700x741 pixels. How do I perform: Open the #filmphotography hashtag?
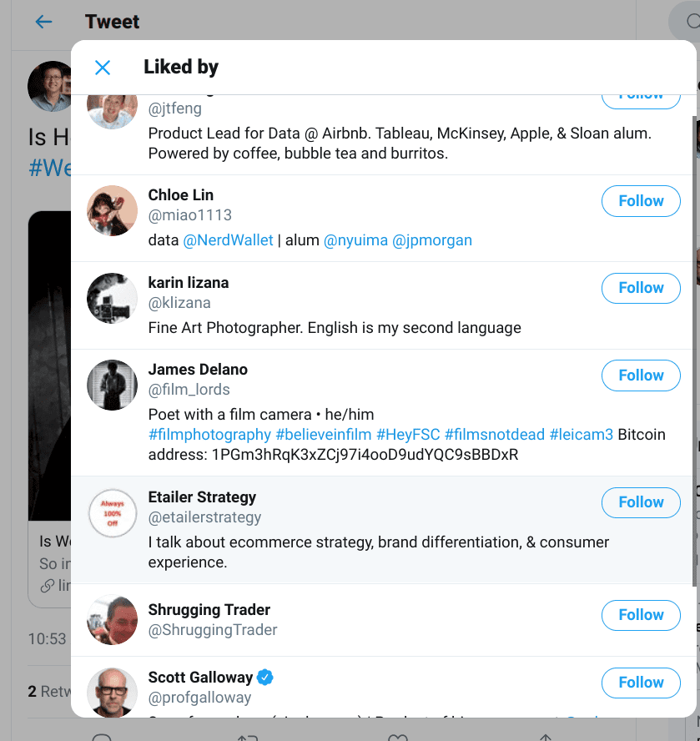coord(209,435)
